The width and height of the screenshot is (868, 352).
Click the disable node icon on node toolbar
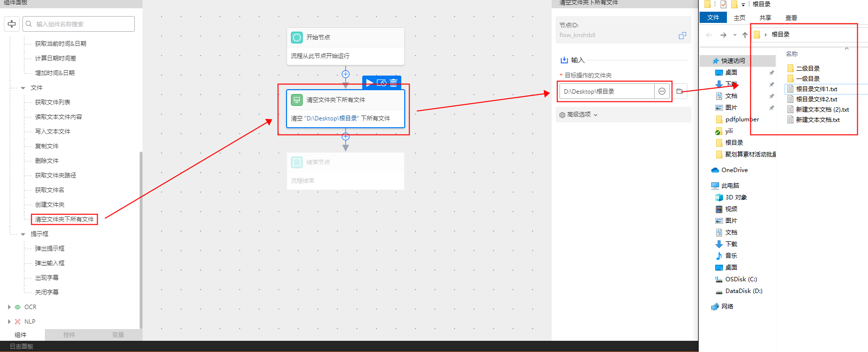(382, 83)
